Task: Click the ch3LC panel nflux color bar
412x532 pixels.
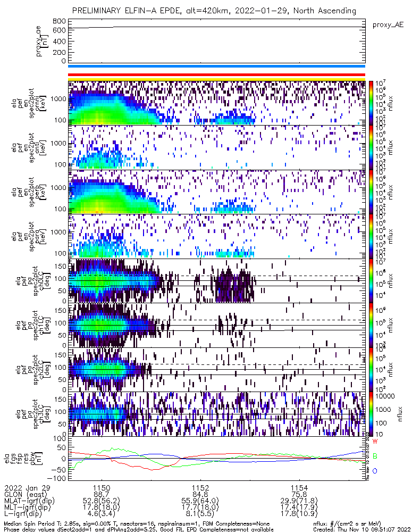Action: click(371, 414)
